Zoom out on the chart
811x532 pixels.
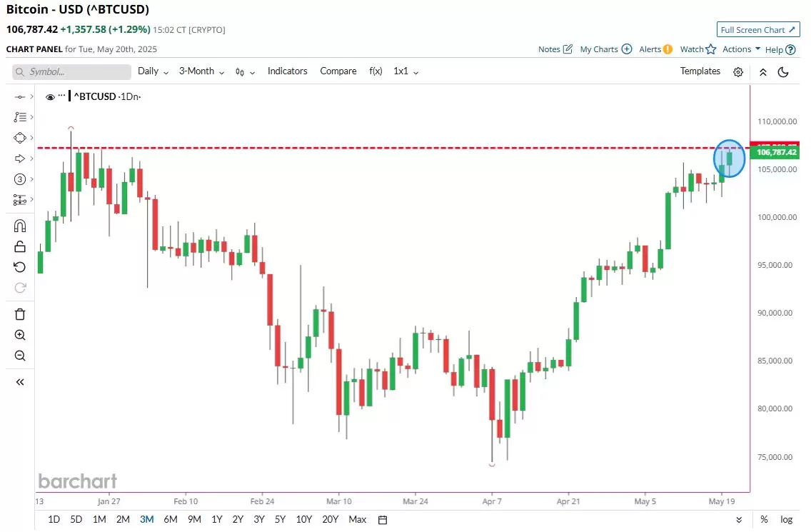coord(20,356)
